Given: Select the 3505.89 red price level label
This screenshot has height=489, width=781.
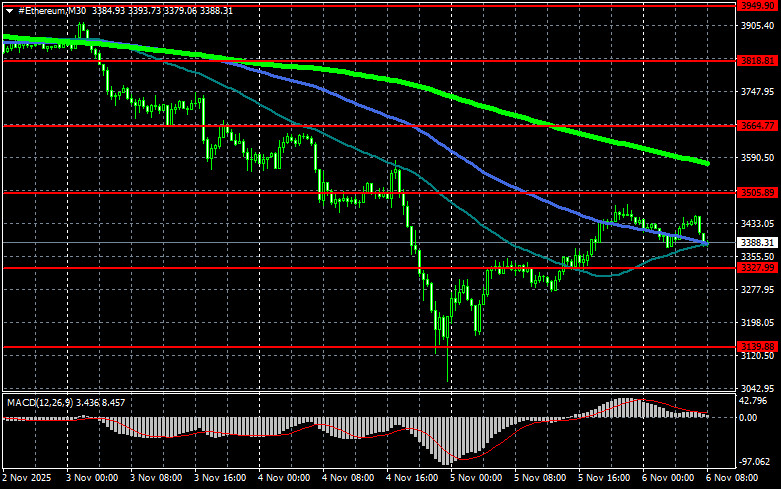Looking at the screenshot, I should point(757,192).
